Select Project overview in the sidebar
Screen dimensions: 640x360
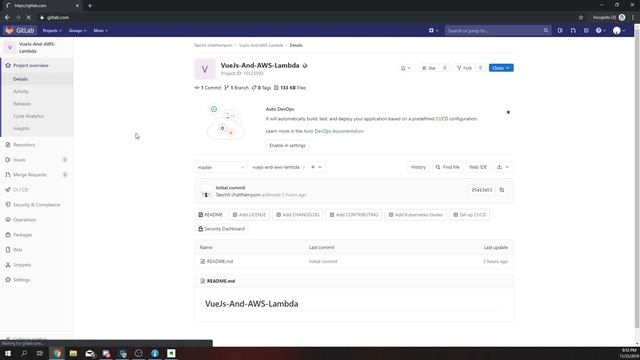pos(31,65)
